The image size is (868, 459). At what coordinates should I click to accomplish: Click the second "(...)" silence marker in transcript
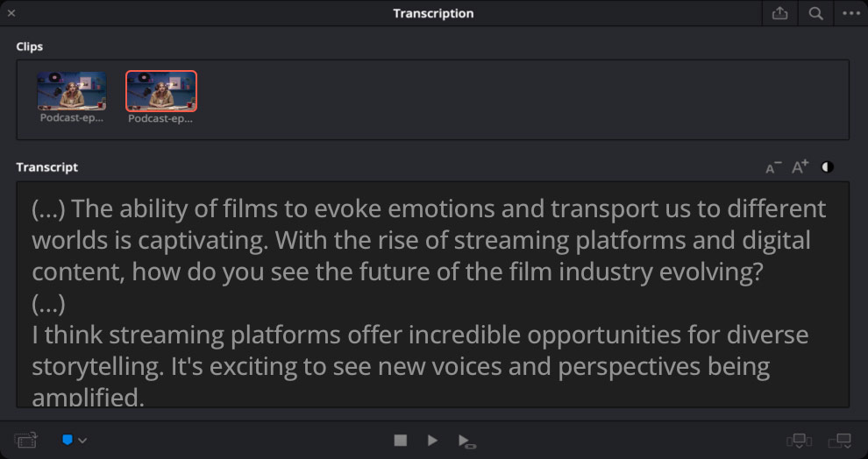point(49,303)
